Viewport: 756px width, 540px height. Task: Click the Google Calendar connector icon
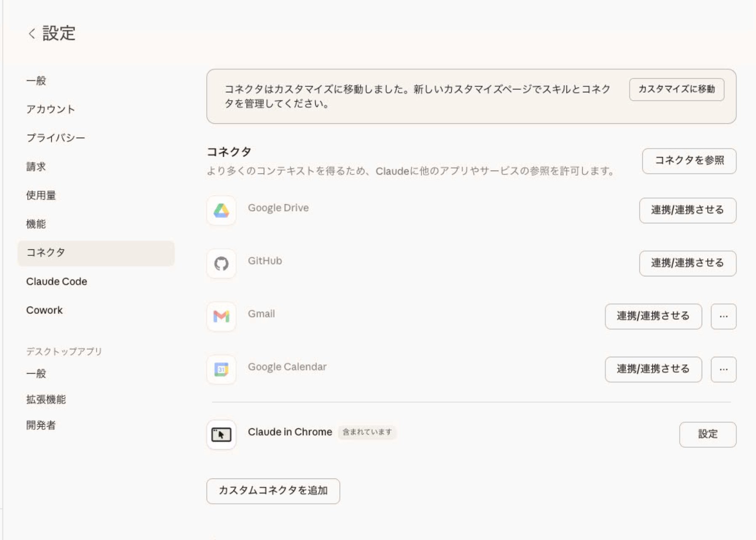click(221, 370)
